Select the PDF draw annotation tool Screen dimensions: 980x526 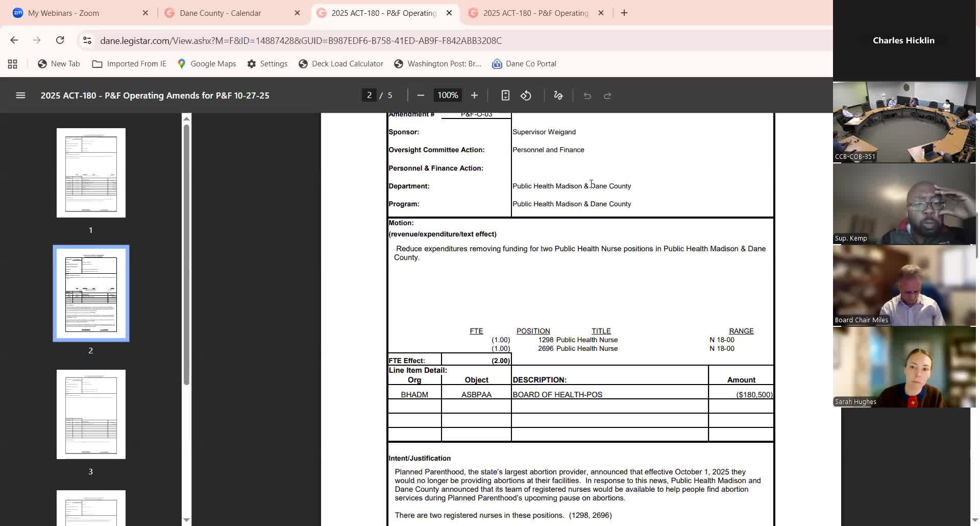tap(558, 95)
